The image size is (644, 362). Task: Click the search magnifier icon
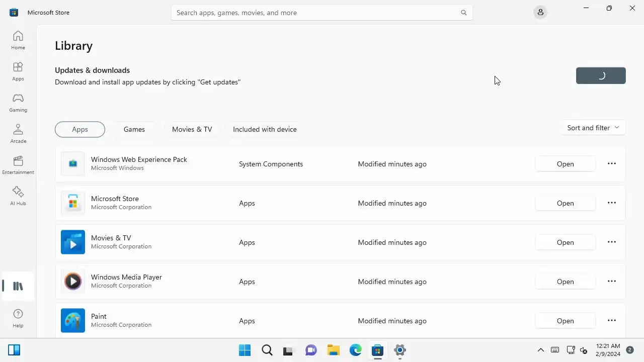pos(464,13)
